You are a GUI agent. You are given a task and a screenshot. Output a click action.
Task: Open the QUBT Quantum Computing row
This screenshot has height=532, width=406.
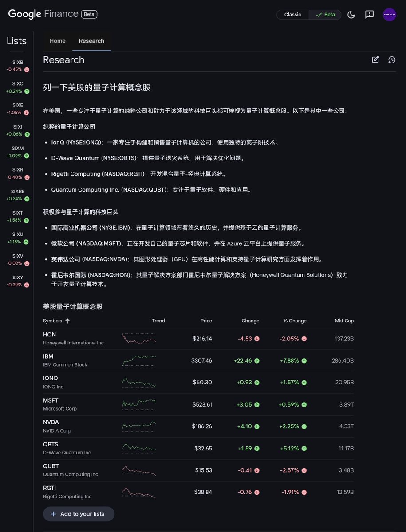click(198, 470)
